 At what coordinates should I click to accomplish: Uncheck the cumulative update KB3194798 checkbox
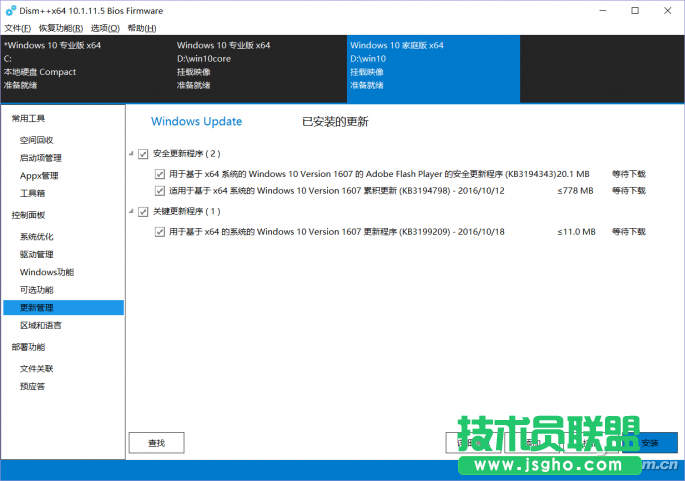click(160, 190)
